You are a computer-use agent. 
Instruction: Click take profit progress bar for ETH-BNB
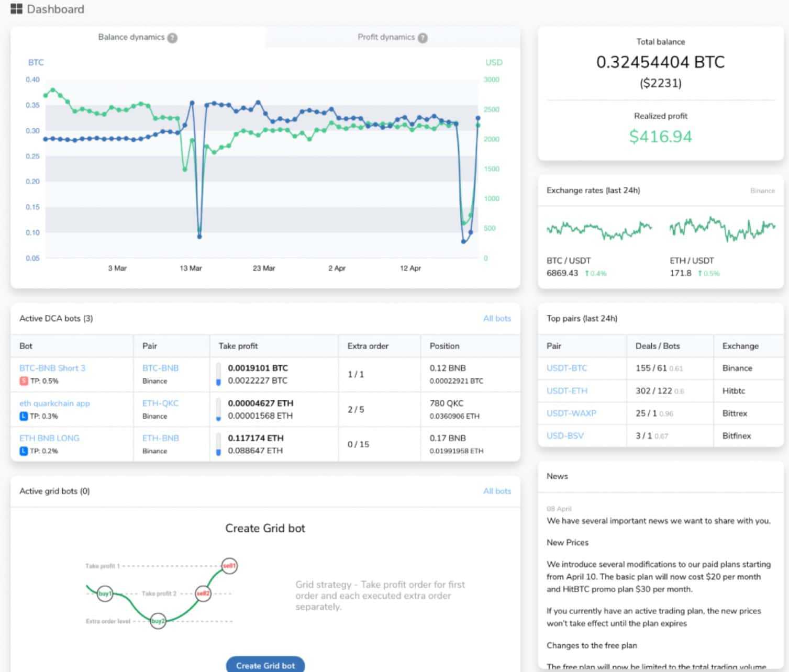218,444
